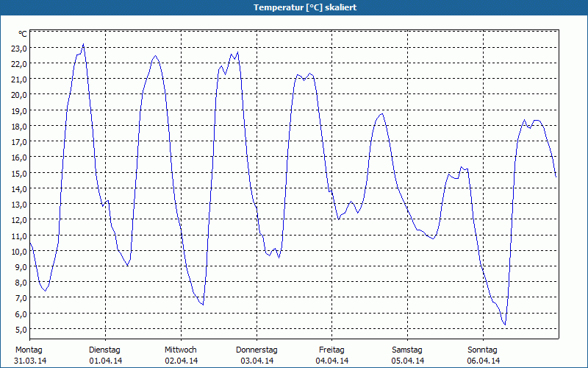Select the Dienstag 01.04.14 date label
Viewport: 588px width, 368px height.
click(x=105, y=355)
